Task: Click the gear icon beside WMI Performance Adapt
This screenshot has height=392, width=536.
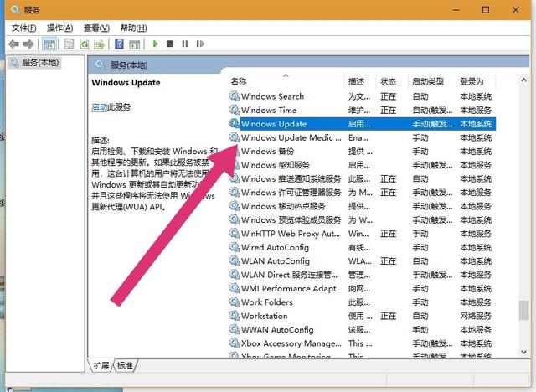Action: pyautogui.click(x=234, y=288)
